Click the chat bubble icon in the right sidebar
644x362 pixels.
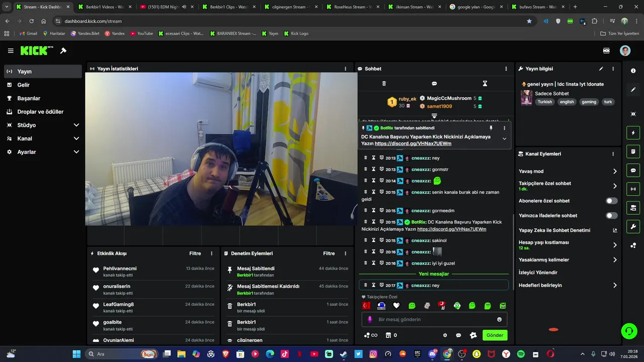click(633, 170)
